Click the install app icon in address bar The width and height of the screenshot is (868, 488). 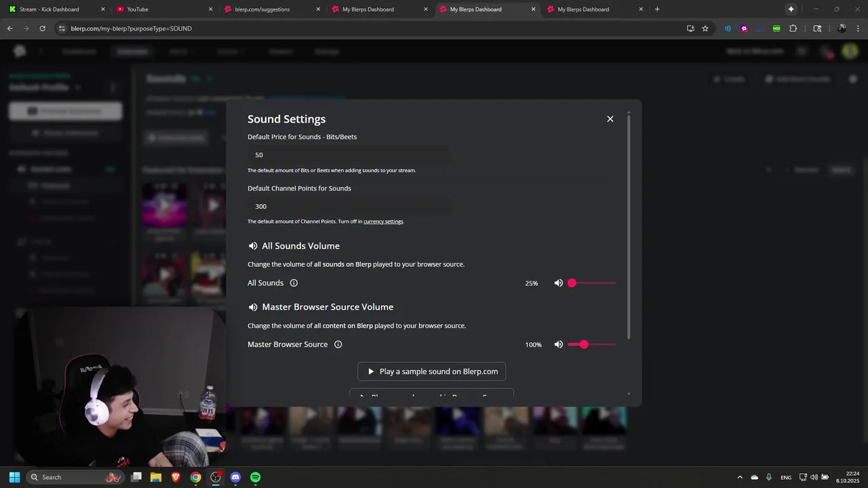tap(690, 28)
